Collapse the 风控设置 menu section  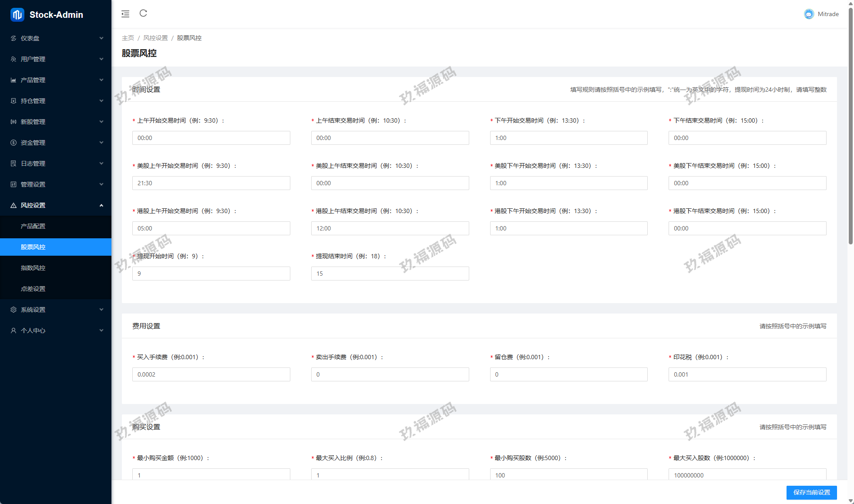point(101,205)
